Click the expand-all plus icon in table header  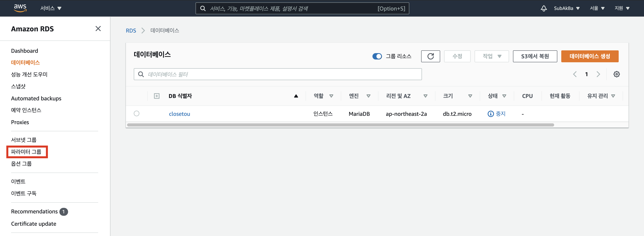pos(157,96)
